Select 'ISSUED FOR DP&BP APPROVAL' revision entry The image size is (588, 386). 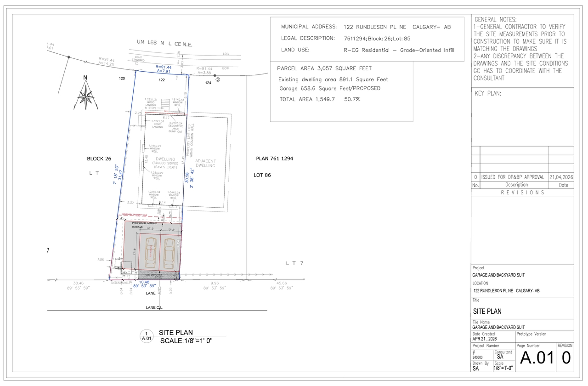pos(512,177)
